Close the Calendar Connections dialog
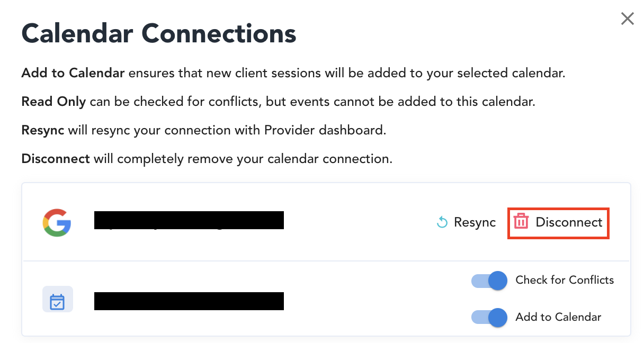This screenshot has width=644, height=343. (x=627, y=19)
